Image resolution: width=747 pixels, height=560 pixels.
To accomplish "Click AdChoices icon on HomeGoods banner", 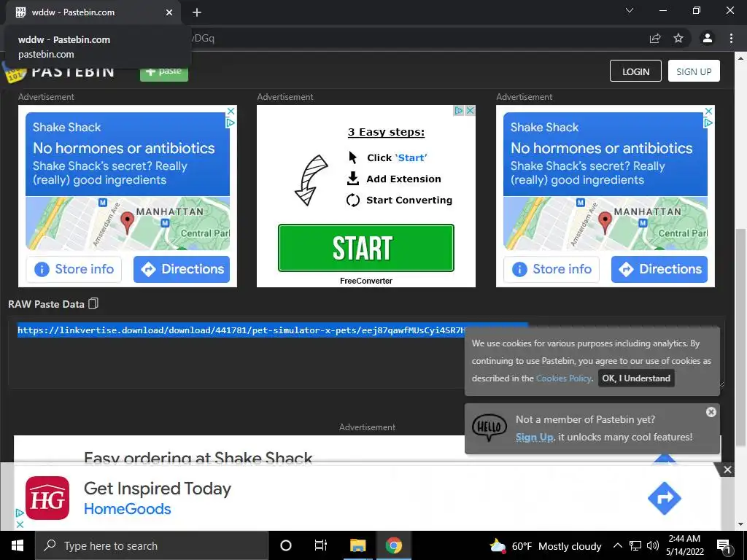I will click(x=20, y=513).
